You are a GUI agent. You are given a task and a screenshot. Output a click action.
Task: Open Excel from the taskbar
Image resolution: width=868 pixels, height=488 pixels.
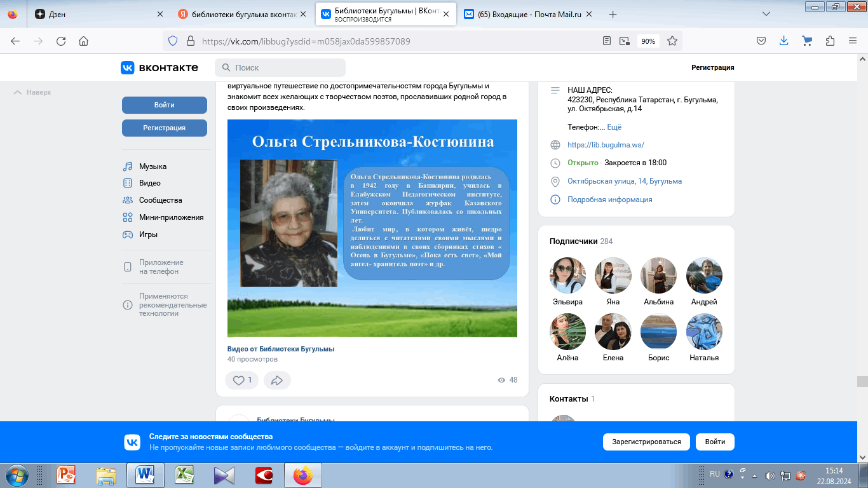185,475
